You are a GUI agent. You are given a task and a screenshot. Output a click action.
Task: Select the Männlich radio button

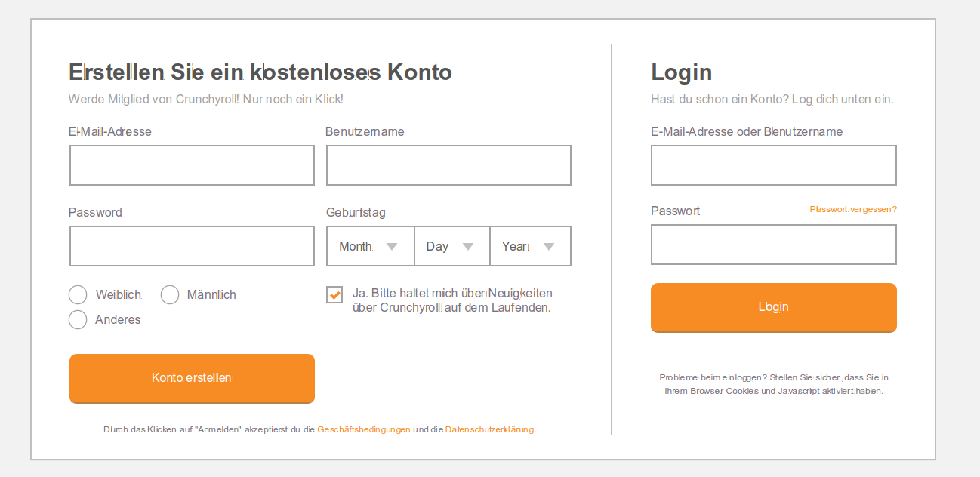pyautogui.click(x=170, y=294)
